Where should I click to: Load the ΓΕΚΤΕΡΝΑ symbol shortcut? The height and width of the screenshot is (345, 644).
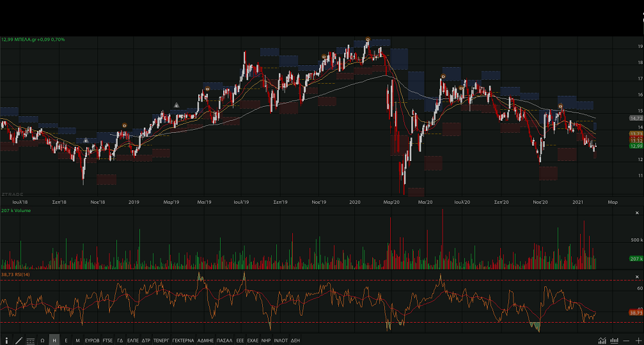click(x=182, y=341)
